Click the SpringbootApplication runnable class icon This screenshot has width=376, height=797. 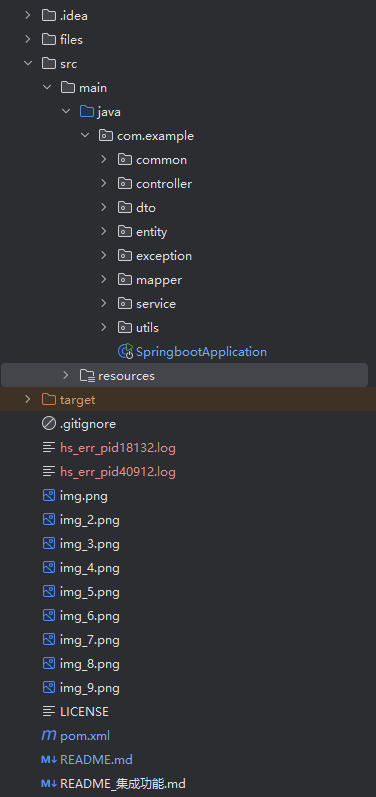(125, 351)
